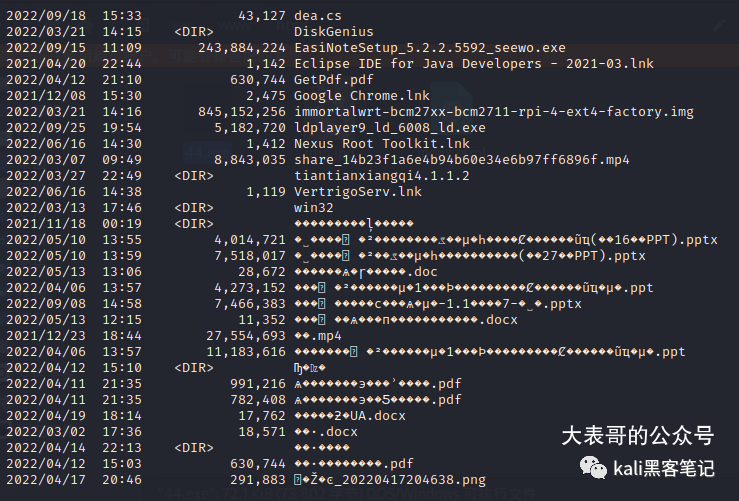Viewport: 739px width, 501px height.
Task: Select ldplayer9_ld_6008_ld.exe in the listing
Action: pyautogui.click(x=390, y=128)
